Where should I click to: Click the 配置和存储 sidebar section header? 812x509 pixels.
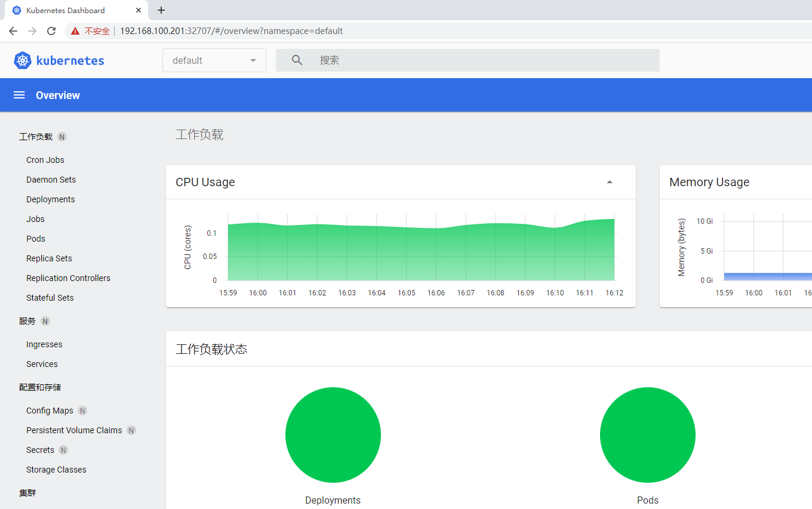click(x=40, y=387)
